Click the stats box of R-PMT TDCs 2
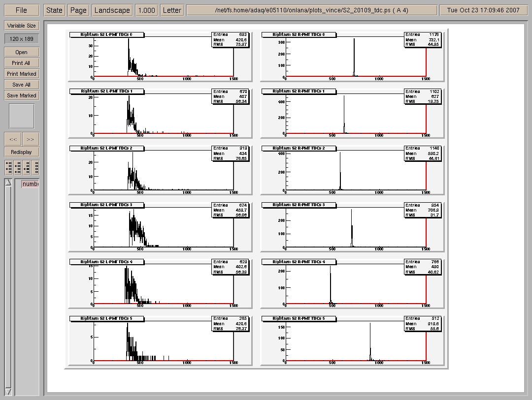 423,153
